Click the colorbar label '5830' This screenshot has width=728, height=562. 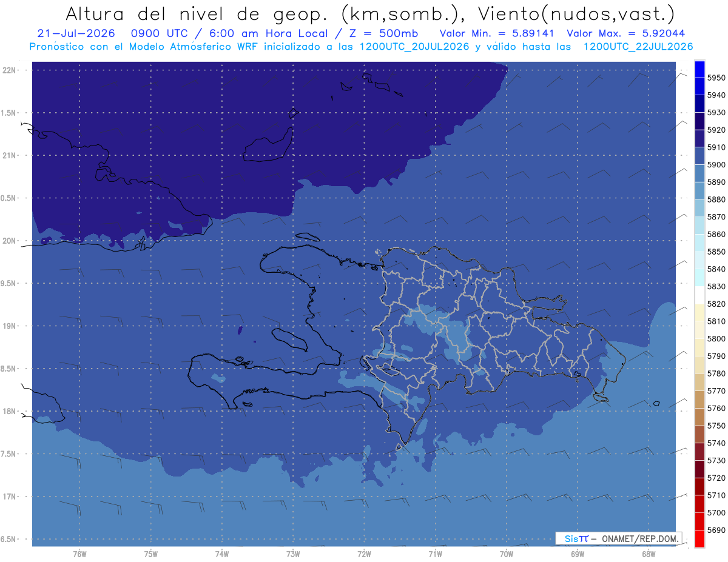716,287
